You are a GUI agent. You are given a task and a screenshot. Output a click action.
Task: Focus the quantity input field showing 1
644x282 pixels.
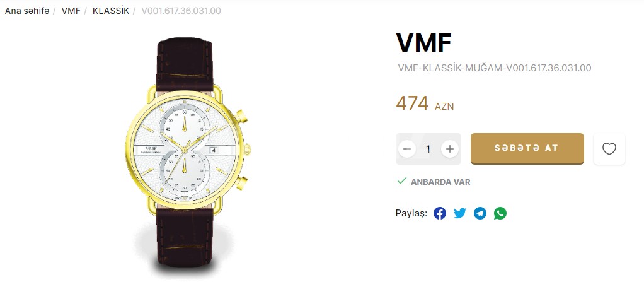pyautogui.click(x=428, y=149)
